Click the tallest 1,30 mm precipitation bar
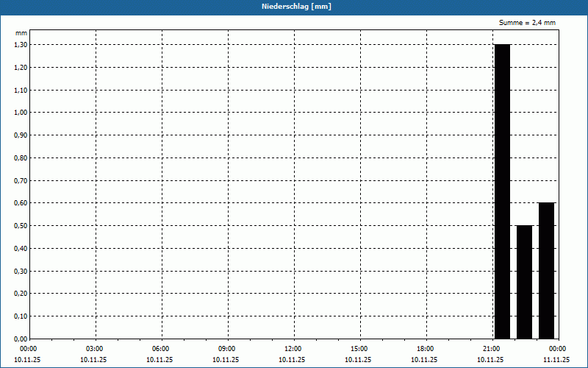 [x=502, y=191]
